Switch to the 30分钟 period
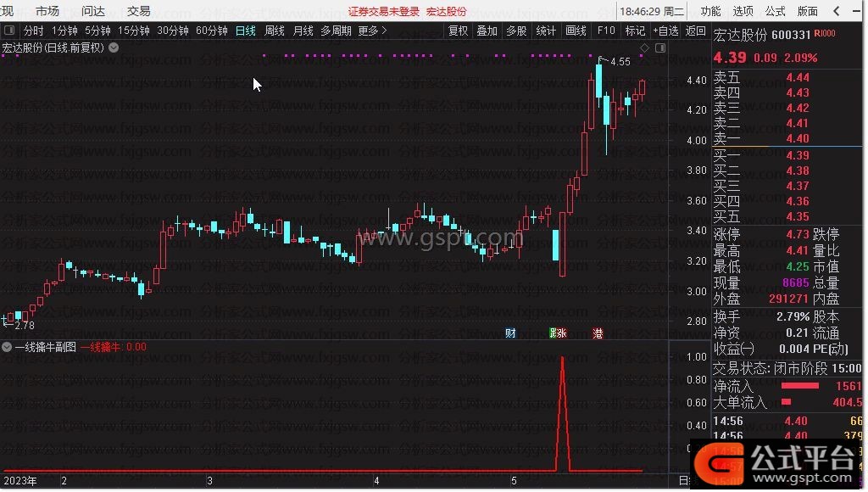This screenshot has width=868, height=492. (173, 31)
